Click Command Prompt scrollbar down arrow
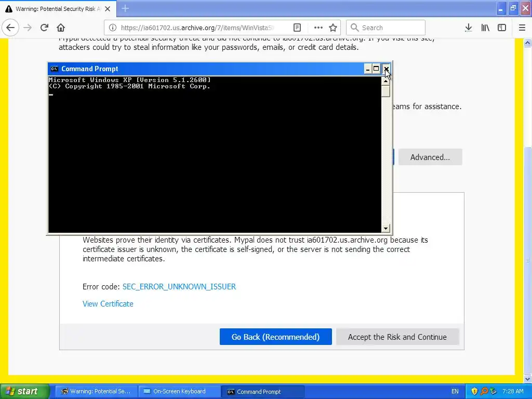 click(386, 229)
